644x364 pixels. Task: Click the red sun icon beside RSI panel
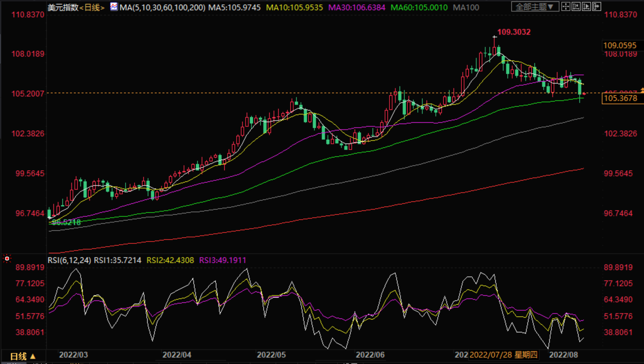(x=7, y=259)
